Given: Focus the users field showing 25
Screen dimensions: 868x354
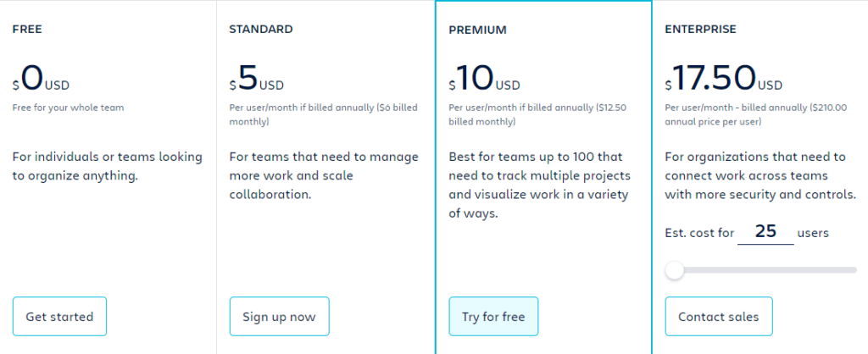Looking at the screenshot, I should click(765, 231).
